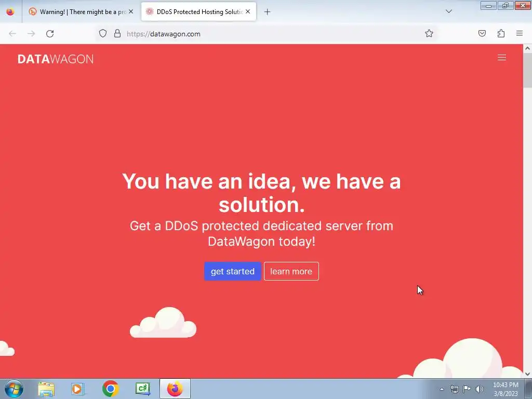Switch to the Warning! tab

pyautogui.click(x=82, y=12)
